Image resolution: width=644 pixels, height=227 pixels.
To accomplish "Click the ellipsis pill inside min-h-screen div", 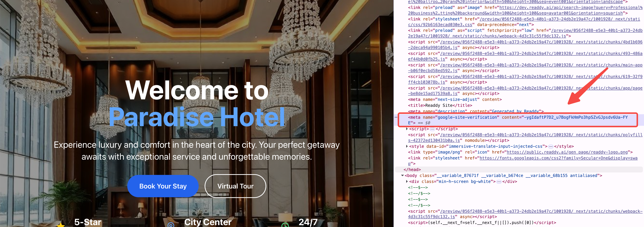I will pos(499,182).
